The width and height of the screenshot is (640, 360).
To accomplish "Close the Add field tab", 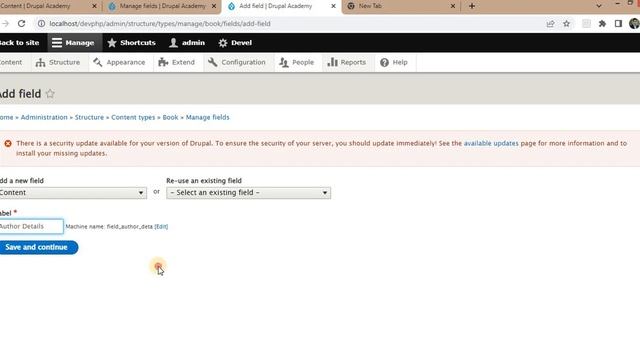I will click(x=333, y=6).
